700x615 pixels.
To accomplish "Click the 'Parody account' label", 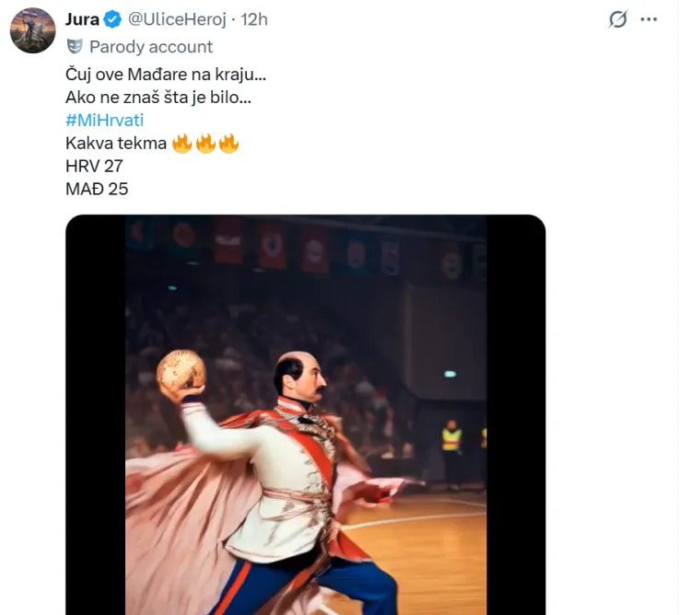I will [151, 47].
